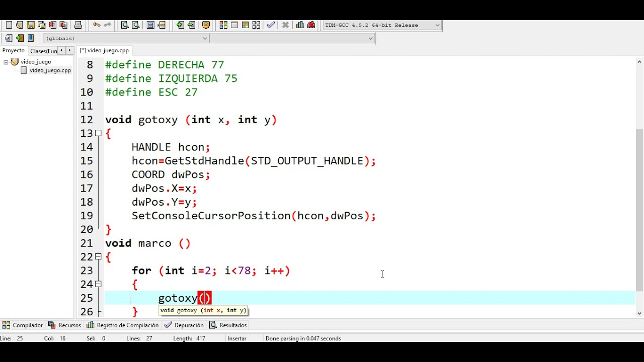Viewport: 644px width, 362px height.
Task: Click the editor scrollbar up arrow
Action: pyautogui.click(x=639, y=62)
